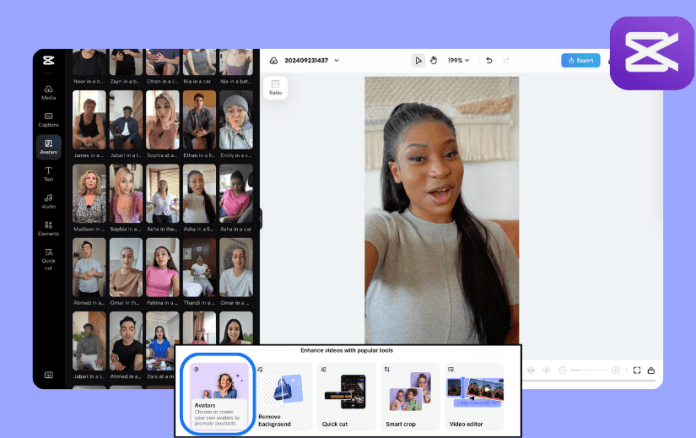Image resolution: width=696 pixels, height=438 pixels.
Task: Open the Media panel
Action: (x=48, y=92)
